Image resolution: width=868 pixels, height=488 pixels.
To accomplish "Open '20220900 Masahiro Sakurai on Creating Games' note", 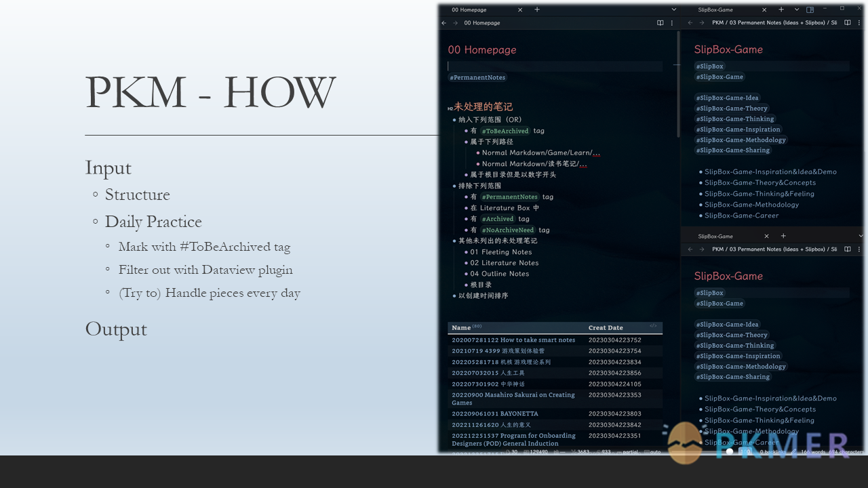I will tap(513, 399).
